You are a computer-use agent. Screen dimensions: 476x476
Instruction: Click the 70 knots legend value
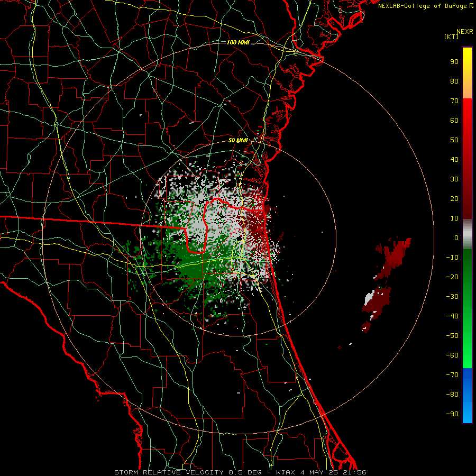pos(454,101)
